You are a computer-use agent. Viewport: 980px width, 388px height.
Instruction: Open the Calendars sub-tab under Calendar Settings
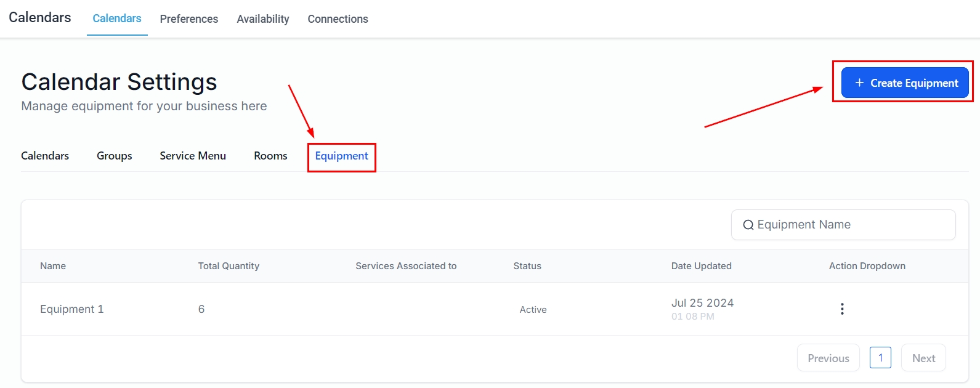click(45, 156)
